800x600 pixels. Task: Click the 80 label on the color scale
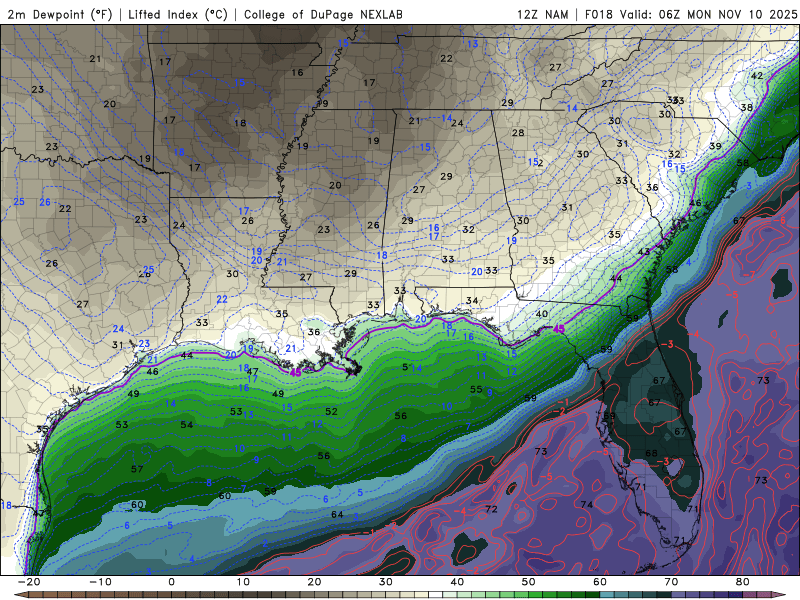click(x=743, y=582)
